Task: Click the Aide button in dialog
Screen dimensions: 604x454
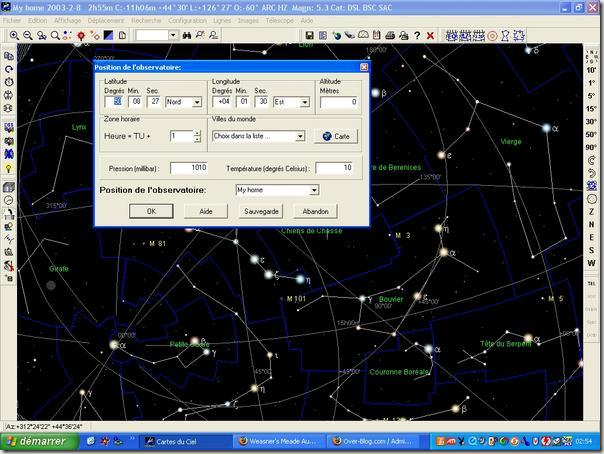Action: tap(206, 211)
